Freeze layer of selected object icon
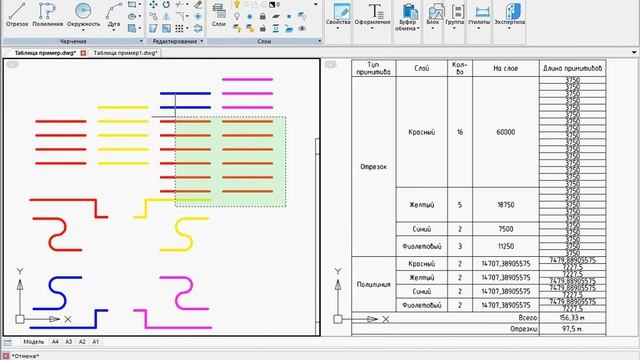 [250, 16]
